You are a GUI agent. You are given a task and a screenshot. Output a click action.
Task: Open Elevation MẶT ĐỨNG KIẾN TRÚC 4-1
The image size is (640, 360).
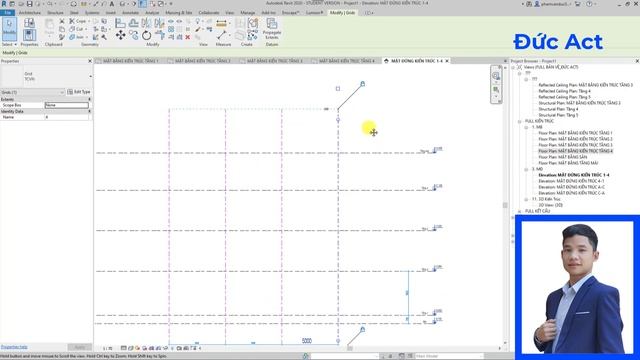(571, 181)
